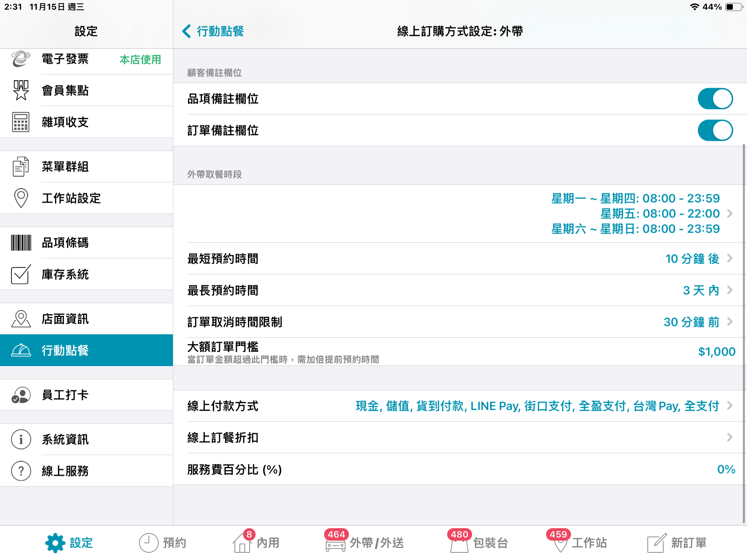Open 線上付款方式 payment methods list
Viewport: 747px width, 560px height.
pyautogui.click(x=460, y=406)
